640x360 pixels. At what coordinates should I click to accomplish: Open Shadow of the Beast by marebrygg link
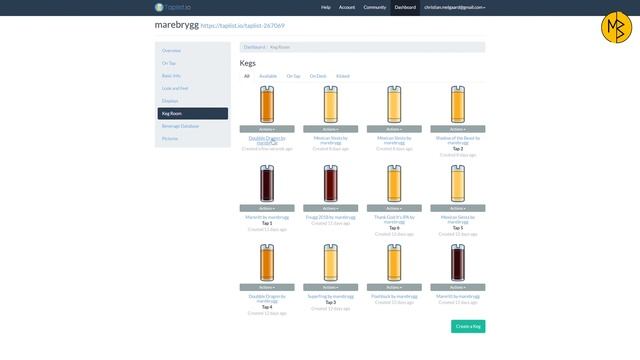[x=458, y=140]
